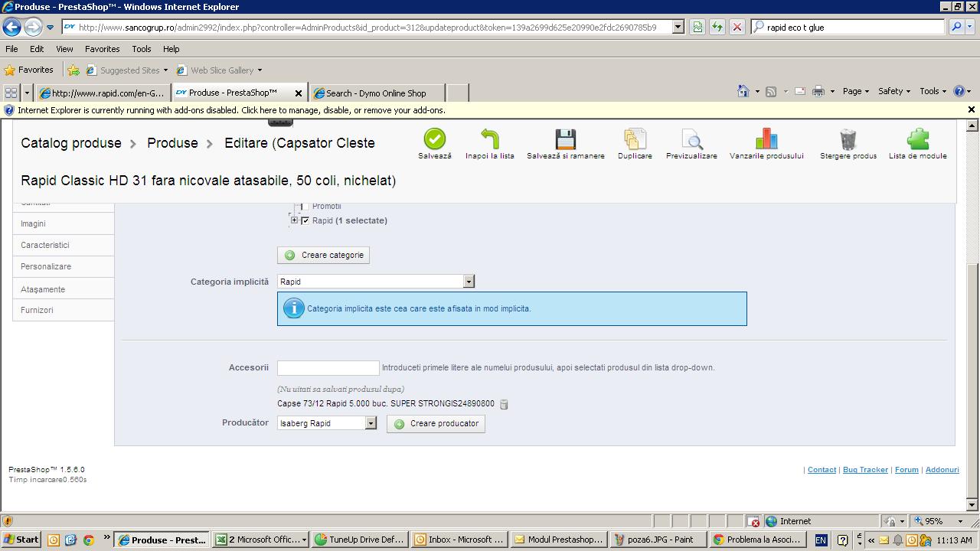Click the RSS feeds icon
This screenshot has height=551, width=980.
[x=771, y=91]
